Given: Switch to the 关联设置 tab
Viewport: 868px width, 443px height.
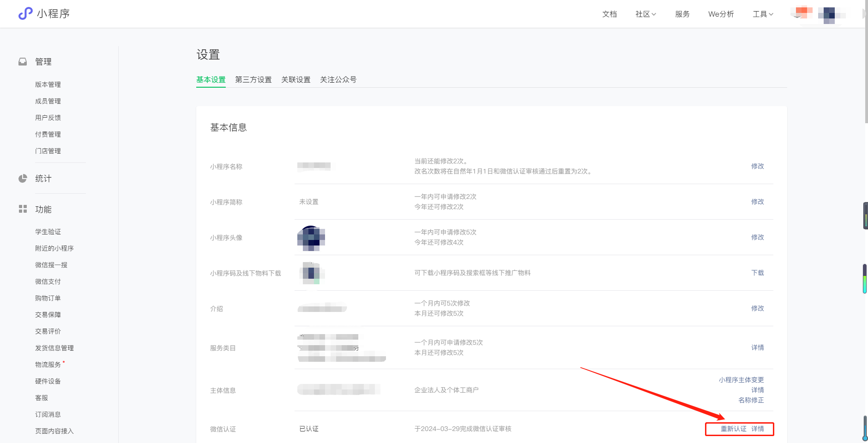Looking at the screenshot, I should click(295, 80).
